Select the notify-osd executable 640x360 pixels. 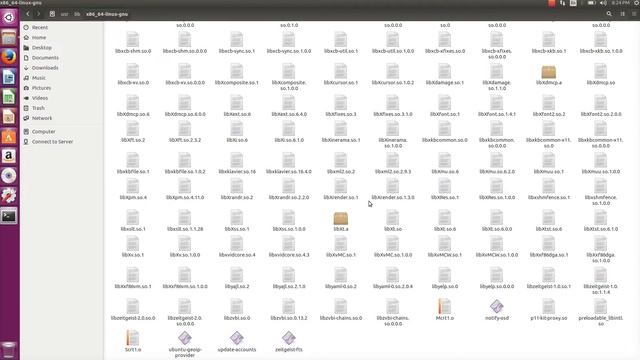click(497, 309)
